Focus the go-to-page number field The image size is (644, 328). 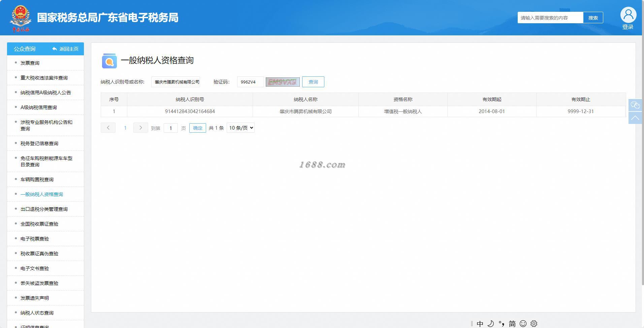point(171,128)
